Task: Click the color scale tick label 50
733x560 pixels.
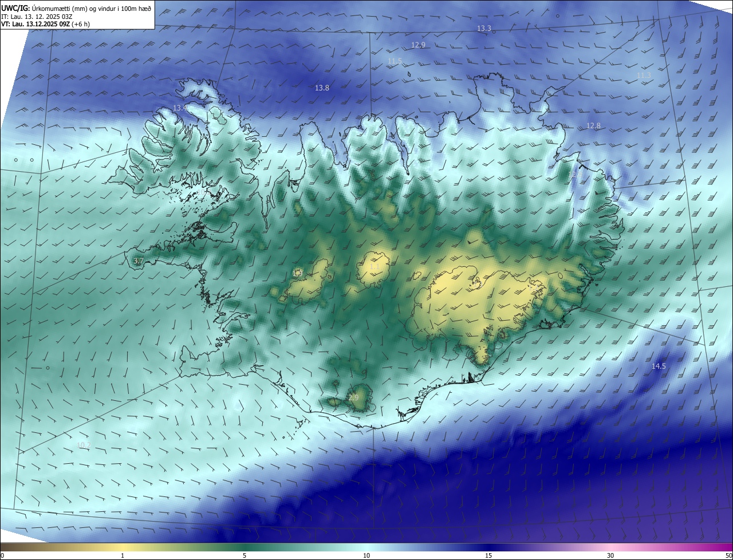Action: [x=728, y=556]
